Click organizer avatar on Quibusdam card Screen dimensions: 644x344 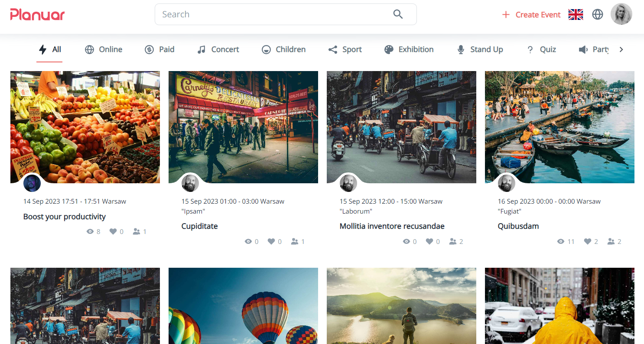(x=507, y=183)
